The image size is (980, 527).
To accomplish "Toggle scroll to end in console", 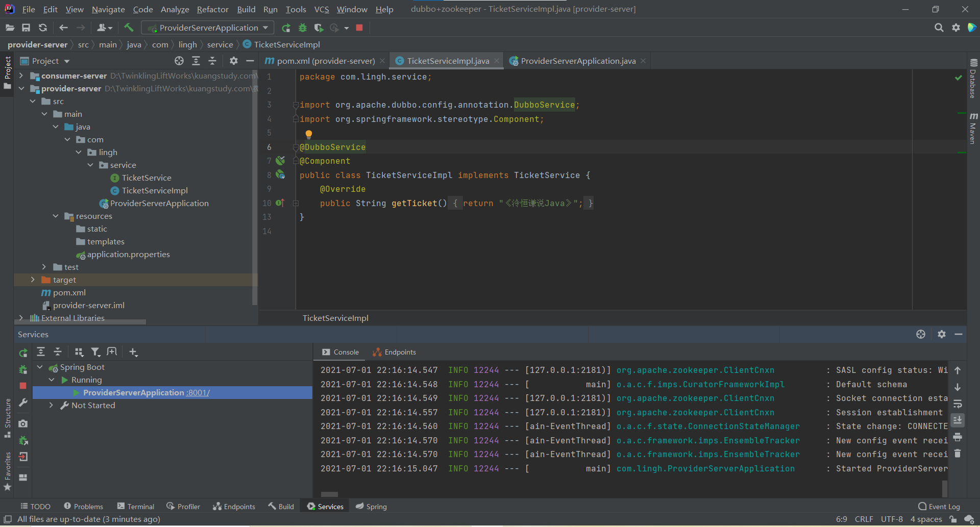I will [958, 420].
